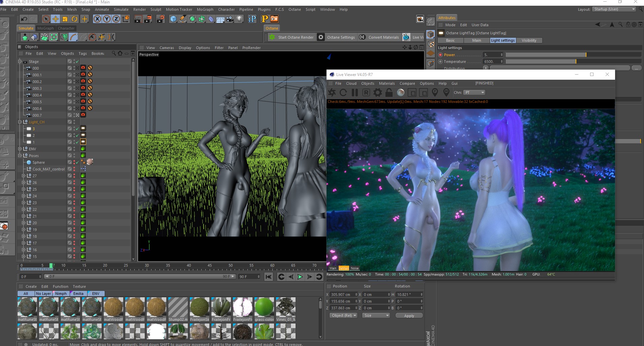Play the animation forward
Screen dimensions: 644x346
click(x=300, y=277)
